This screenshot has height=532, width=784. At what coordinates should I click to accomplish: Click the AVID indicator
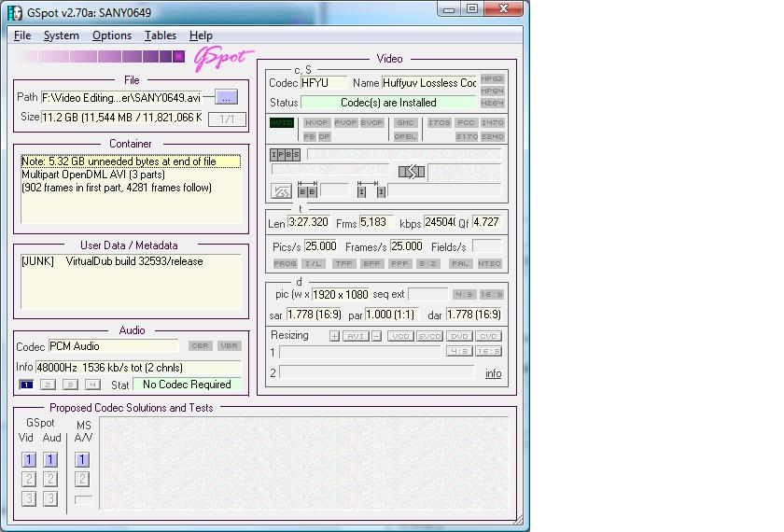point(282,122)
